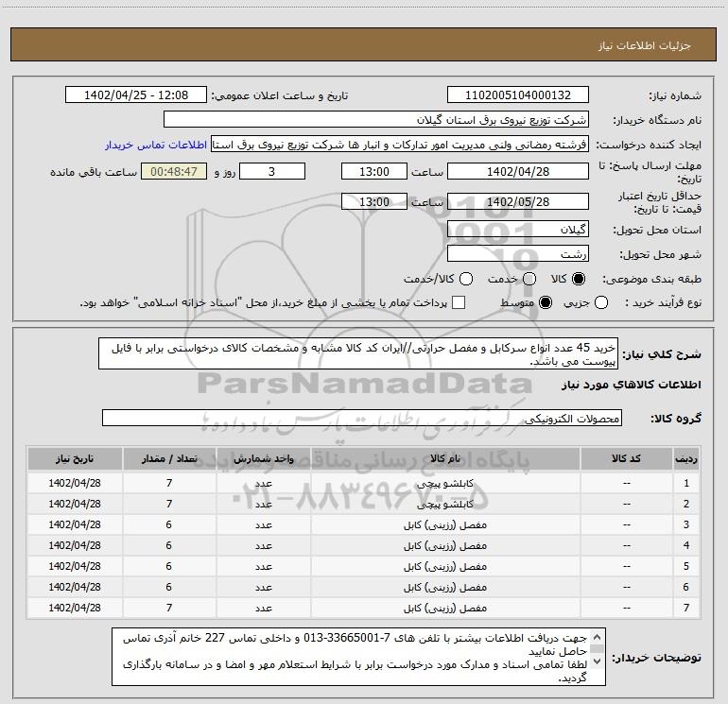Click the ردیف column header
The image size is (728, 704).
tap(686, 458)
